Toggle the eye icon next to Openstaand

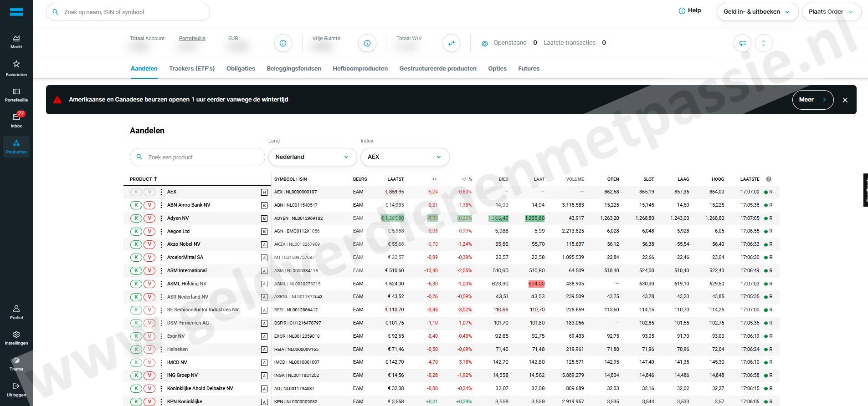tap(484, 43)
